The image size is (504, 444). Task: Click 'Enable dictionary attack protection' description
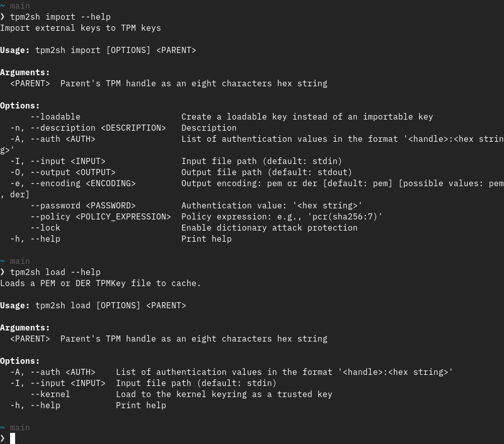click(269, 228)
